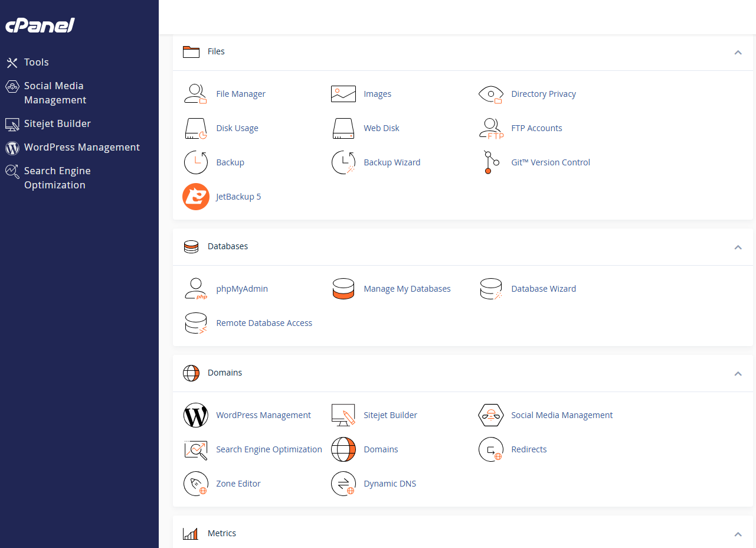Collapse the Metrics section chevron

click(x=738, y=534)
